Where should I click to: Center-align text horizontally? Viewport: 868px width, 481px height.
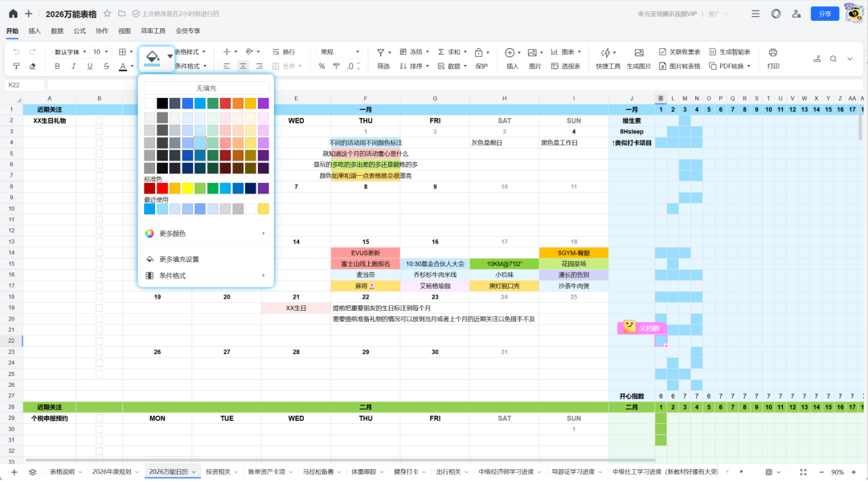click(x=243, y=67)
